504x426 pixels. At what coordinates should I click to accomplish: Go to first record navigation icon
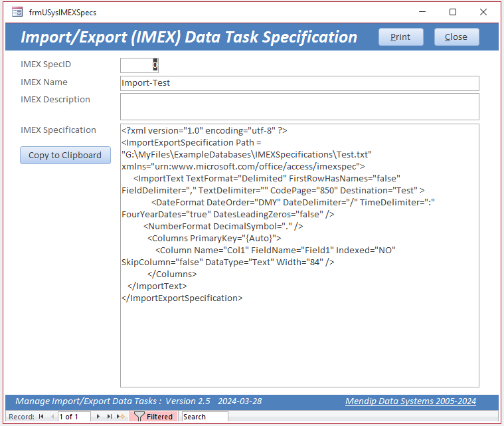[41, 416]
